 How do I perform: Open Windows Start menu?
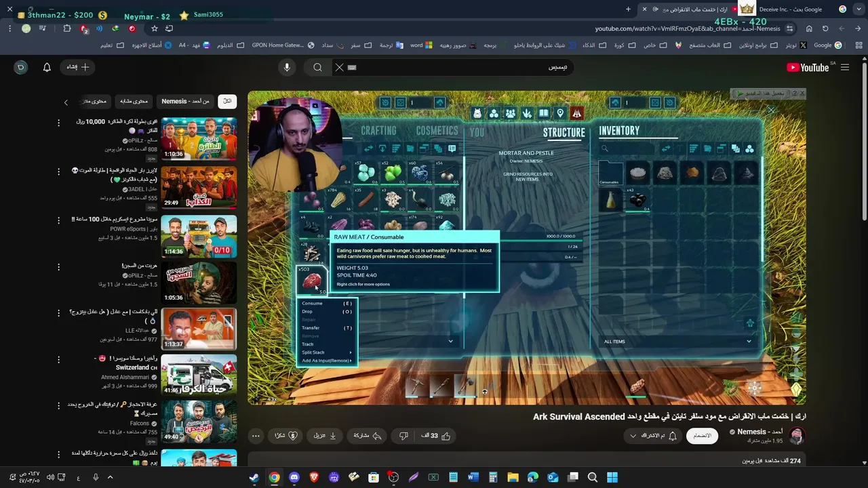point(612,477)
